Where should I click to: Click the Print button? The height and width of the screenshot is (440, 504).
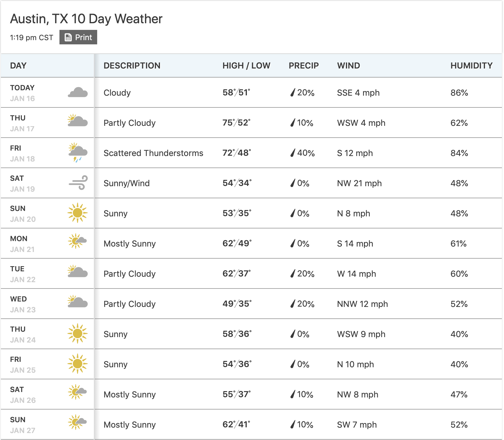click(x=78, y=37)
